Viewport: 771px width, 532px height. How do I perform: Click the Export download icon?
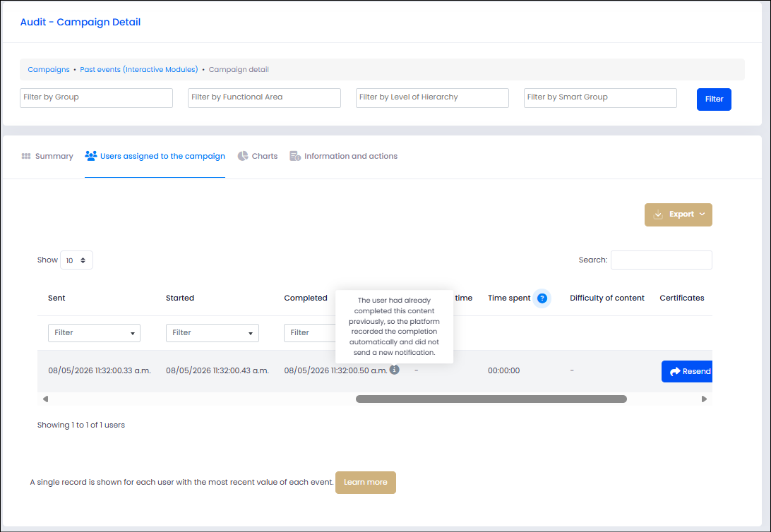tap(658, 214)
